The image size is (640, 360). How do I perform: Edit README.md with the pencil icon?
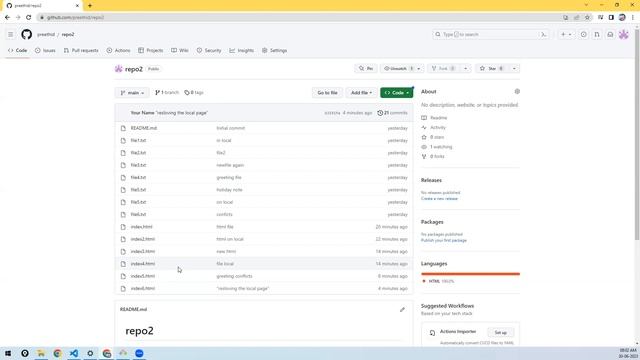pyautogui.click(x=402, y=309)
